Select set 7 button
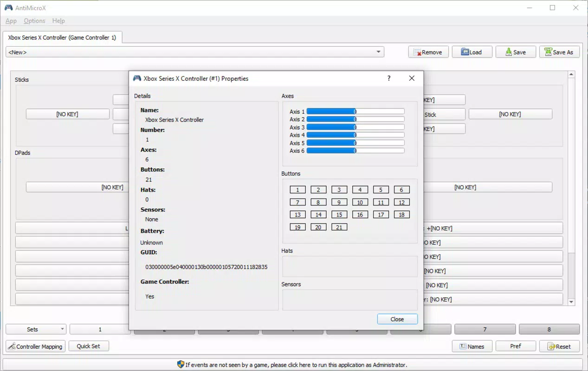 (x=485, y=329)
